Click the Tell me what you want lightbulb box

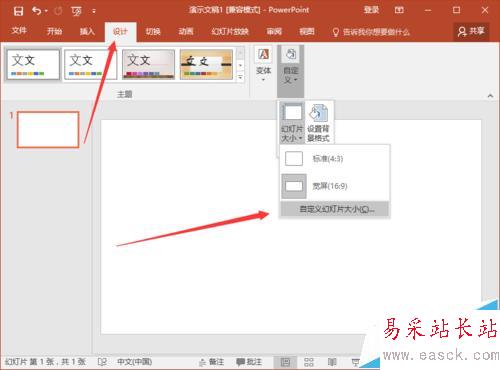pos(371,32)
